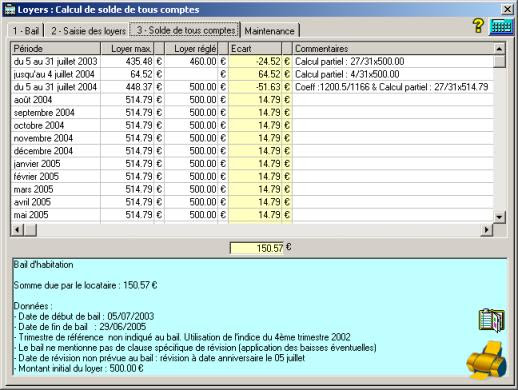
Task: Click the Ecart cell -51.63
Action: [255, 87]
